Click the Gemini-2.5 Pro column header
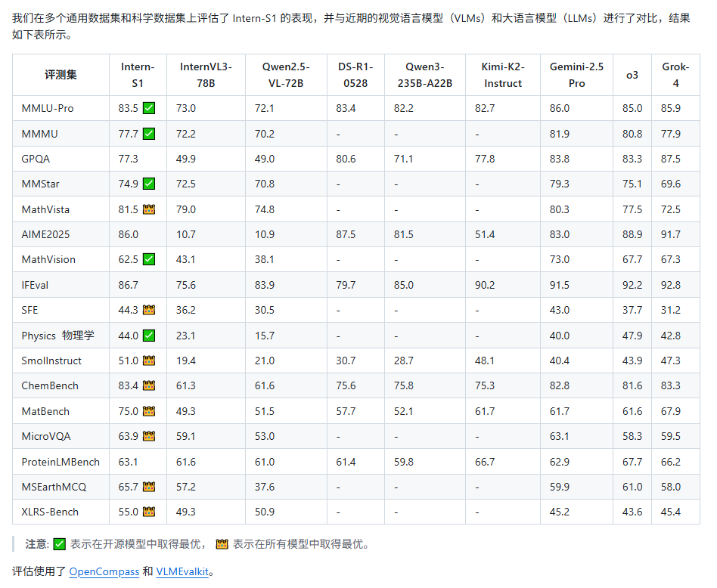717x588 pixels. click(x=576, y=75)
